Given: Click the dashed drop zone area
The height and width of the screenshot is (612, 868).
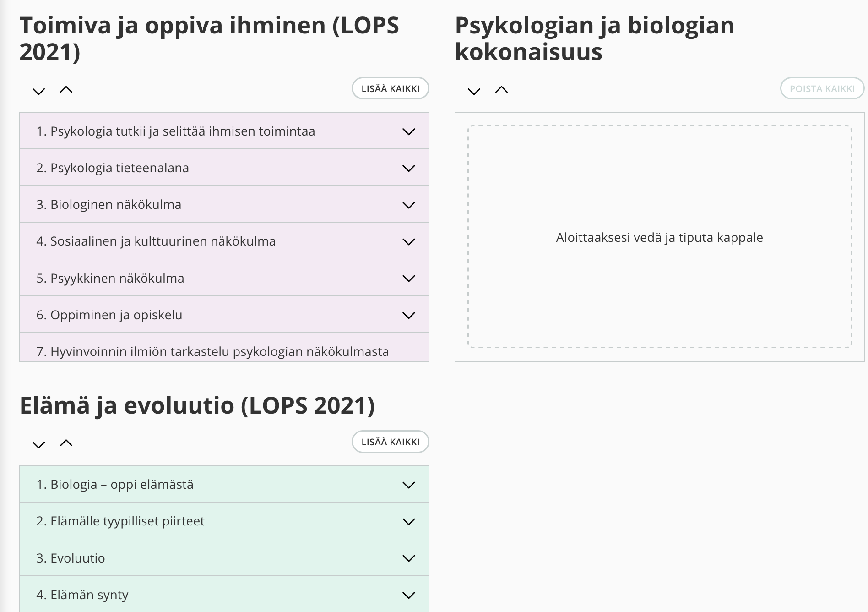Looking at the screenshot, I should point(659,237).
